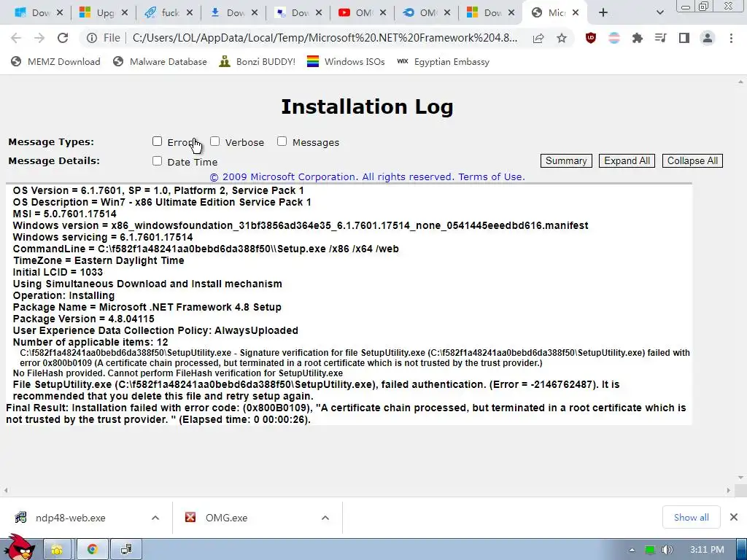Click the Expand All button
This screenshot has width=747, height=560.
click(x=627, y=161)
